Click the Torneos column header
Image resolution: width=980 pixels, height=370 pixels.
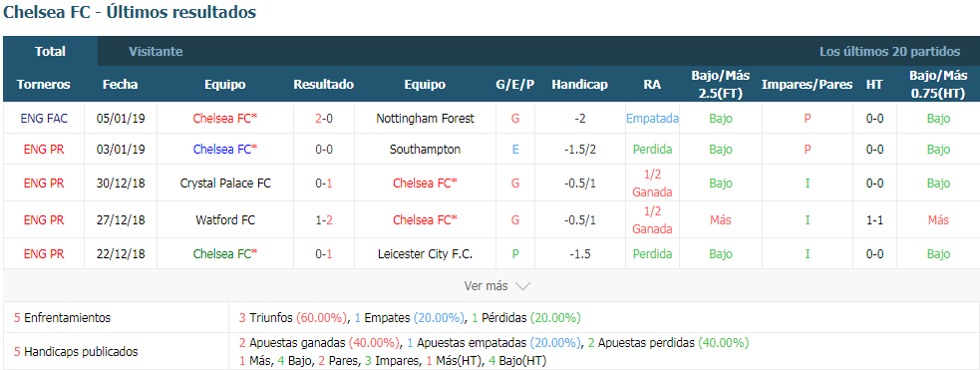tap(44, 85)
